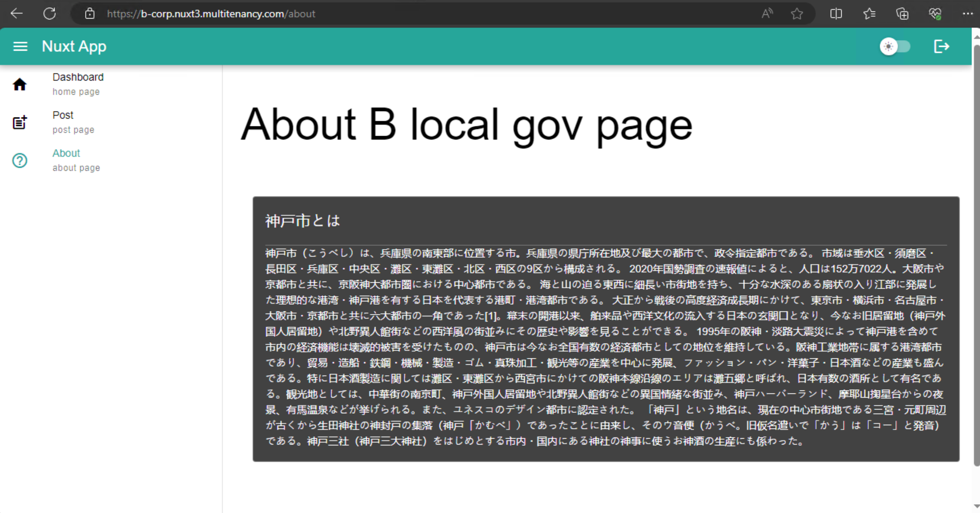
Task: Activate the read aloud icon
Action: tap(767, 14)
